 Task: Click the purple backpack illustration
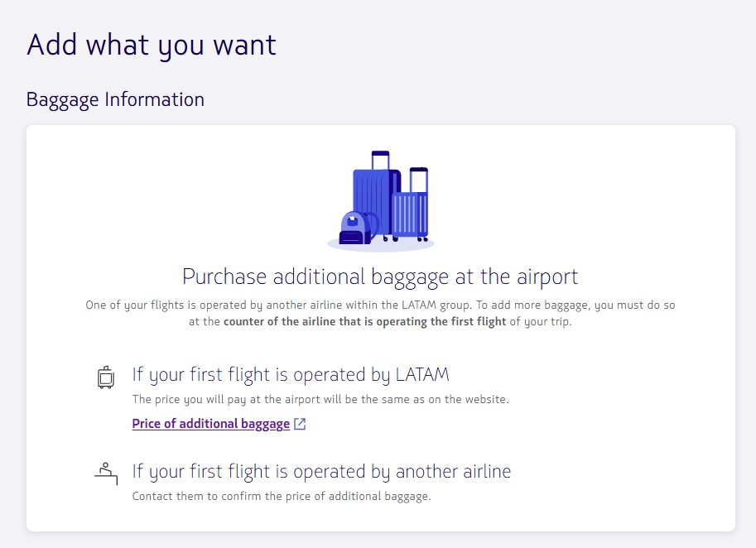[357, 228]
